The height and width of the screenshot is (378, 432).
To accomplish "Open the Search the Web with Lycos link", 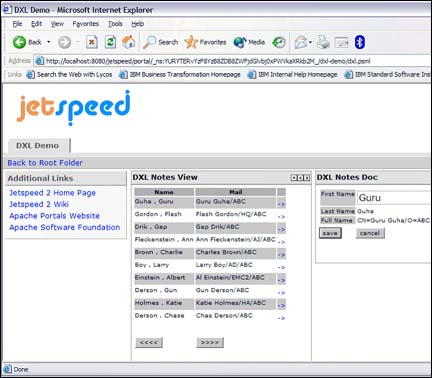I will tap(69, 74).
